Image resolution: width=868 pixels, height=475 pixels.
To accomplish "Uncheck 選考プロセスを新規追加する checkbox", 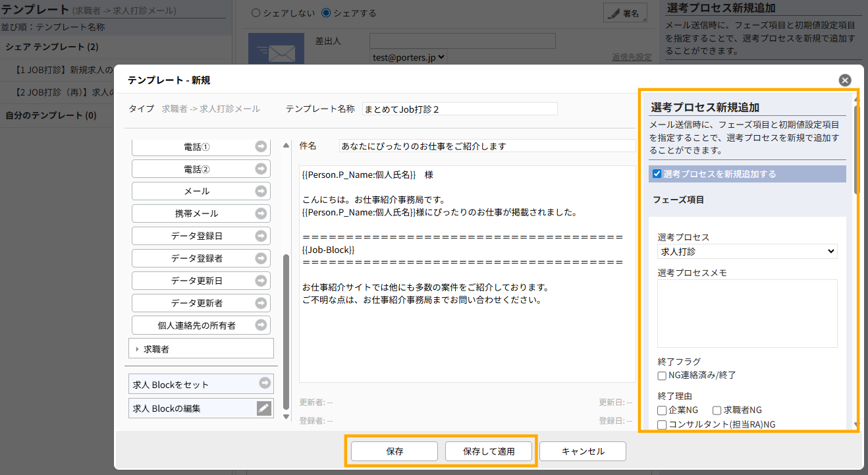I will (x=657, y=174).
